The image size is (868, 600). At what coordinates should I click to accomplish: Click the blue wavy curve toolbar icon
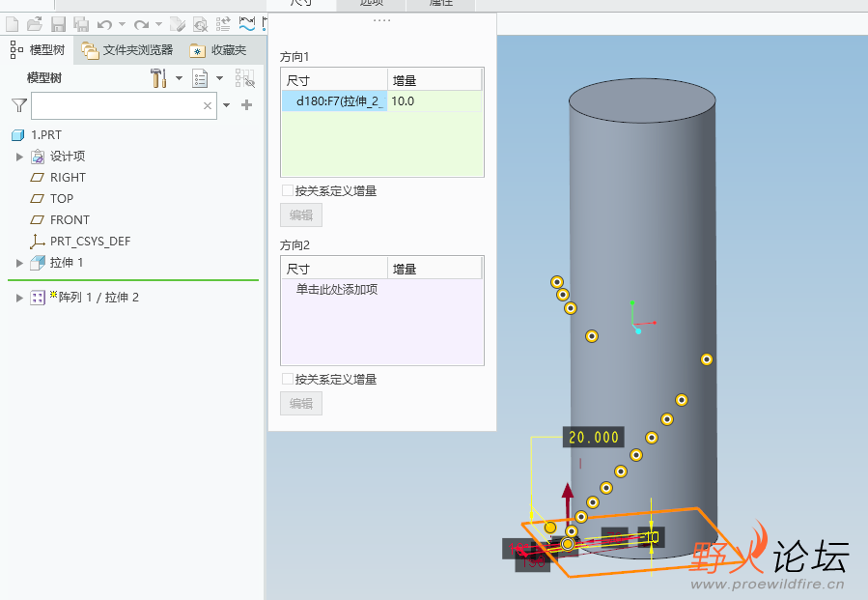(247, 24)
